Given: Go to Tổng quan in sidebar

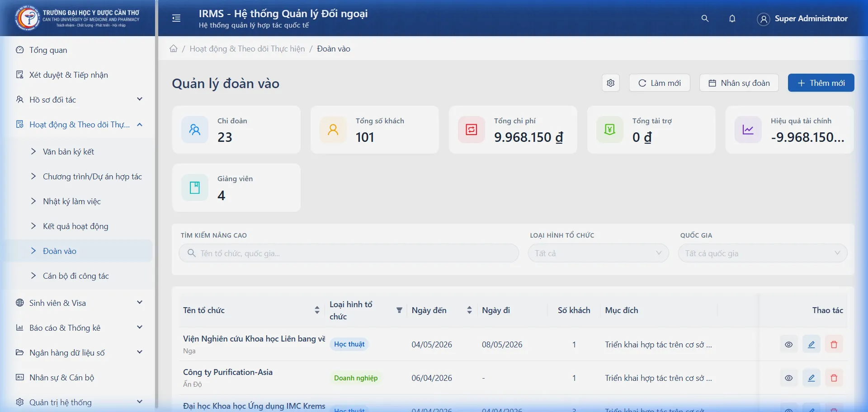Looking at the screenshot, I should coord(48,50).
